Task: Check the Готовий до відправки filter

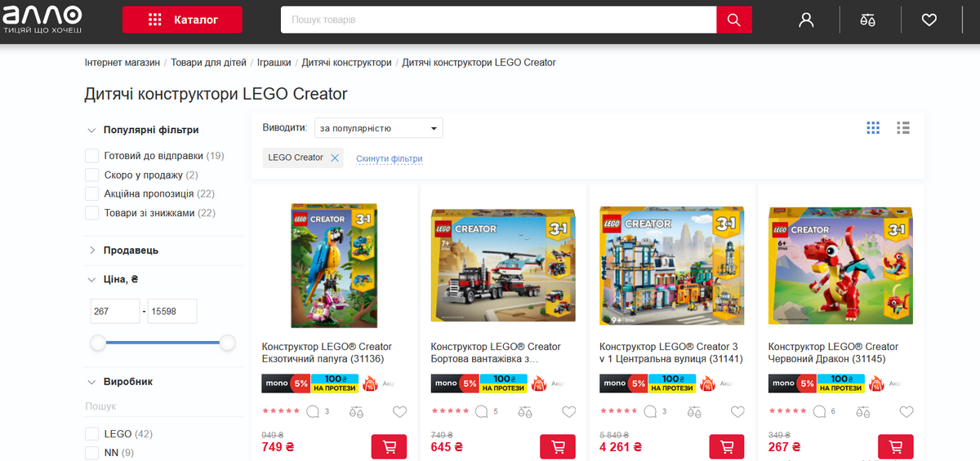Action: (x=91, y=156)
